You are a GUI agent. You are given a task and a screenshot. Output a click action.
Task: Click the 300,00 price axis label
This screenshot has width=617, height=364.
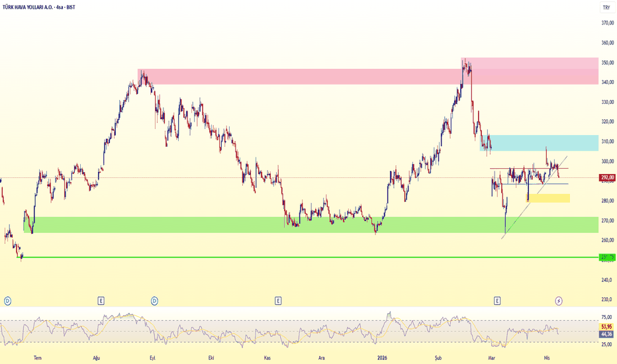[x=608, y=161]
